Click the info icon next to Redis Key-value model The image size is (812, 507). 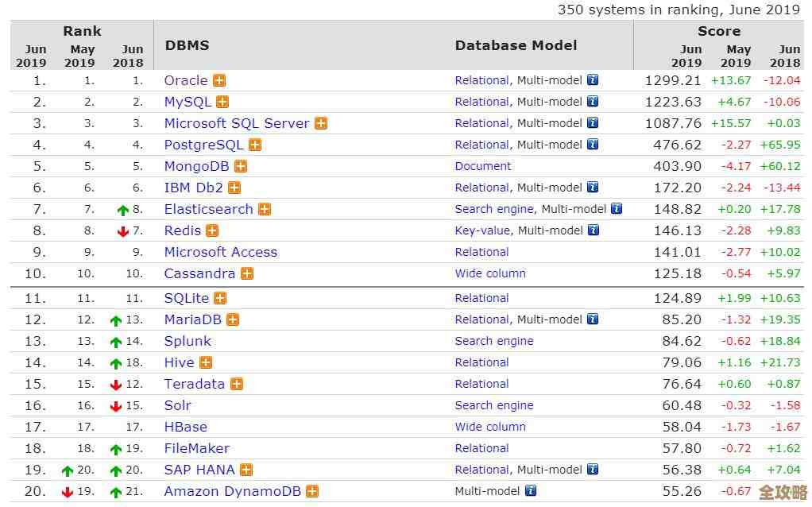(x=593, y=230)
